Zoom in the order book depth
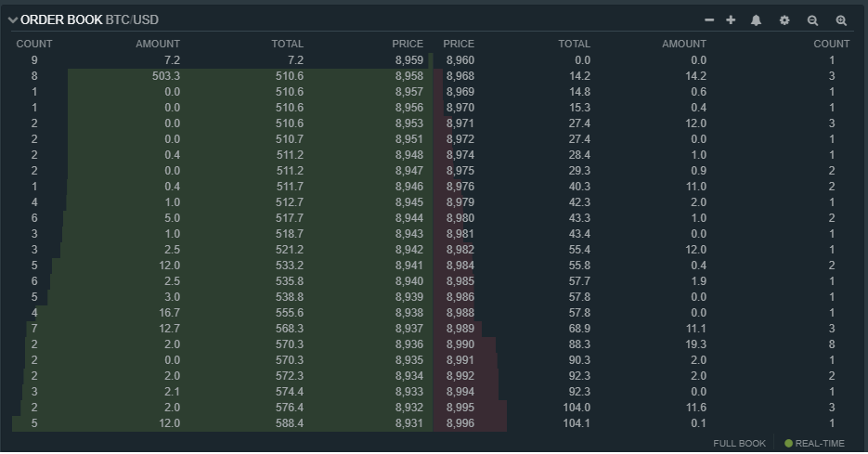 (x=841, y=19)
